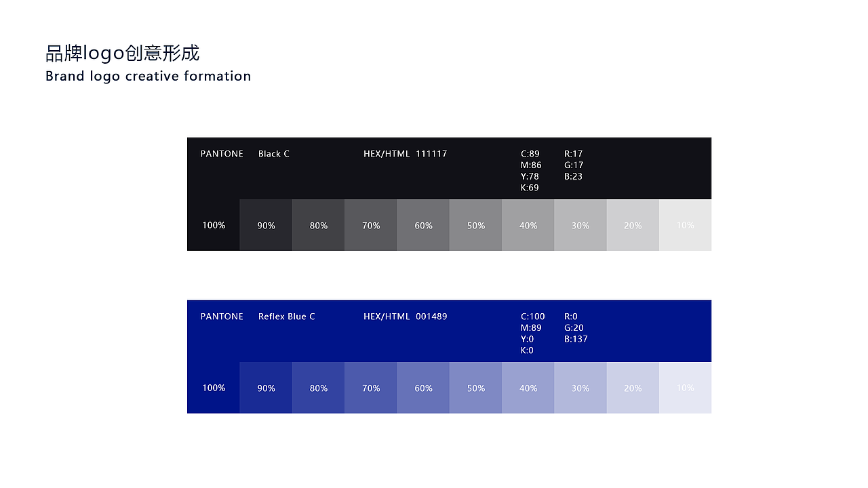
Task: Click the lightest 10% gray swatch
Action: pos(685,225)
